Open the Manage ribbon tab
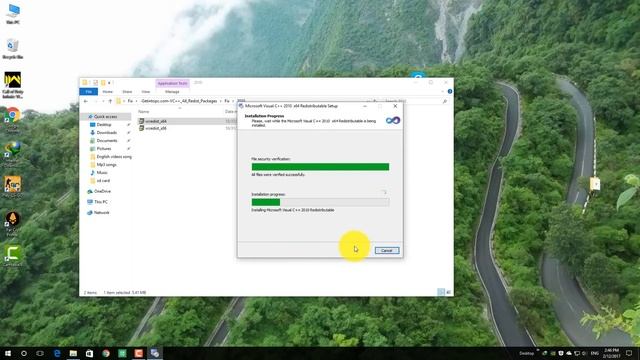The image size is (640, 360). tap(172, 92)
